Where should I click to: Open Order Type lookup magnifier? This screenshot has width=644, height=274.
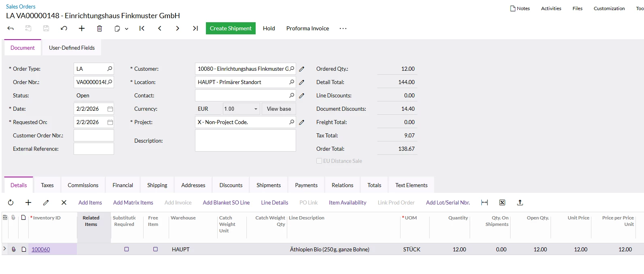(110, 69)
